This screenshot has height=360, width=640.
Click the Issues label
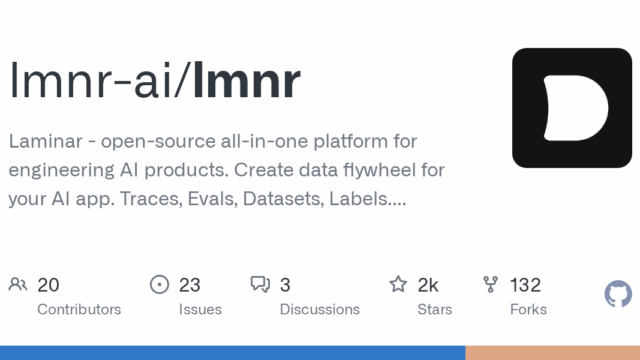[200, 309]
